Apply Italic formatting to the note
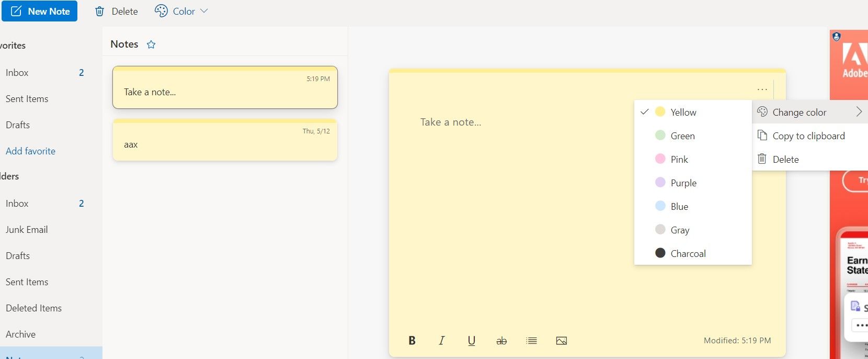Screen dimensions: 868x359 click(x=441, y=341)
